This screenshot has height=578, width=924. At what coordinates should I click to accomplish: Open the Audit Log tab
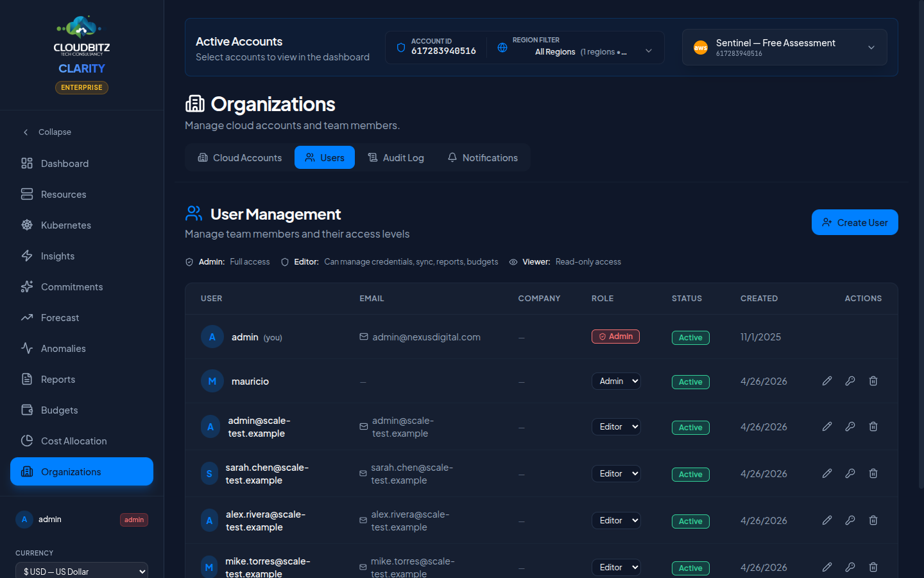(x=396, y=157)
